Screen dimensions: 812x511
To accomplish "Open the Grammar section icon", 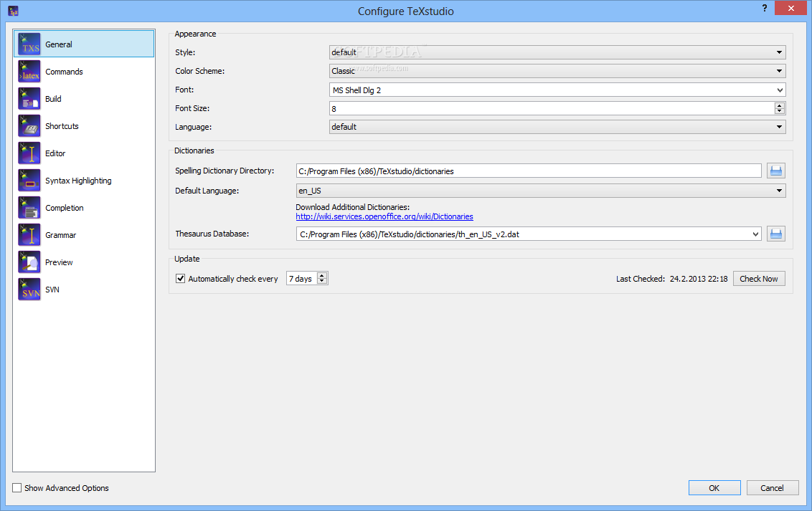I will tap(29, 235).
